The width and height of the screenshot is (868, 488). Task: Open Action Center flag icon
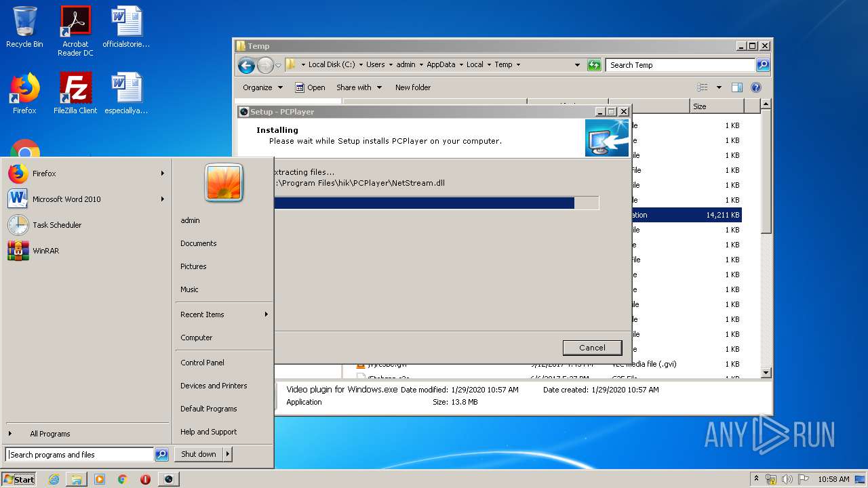click(803, 479)
